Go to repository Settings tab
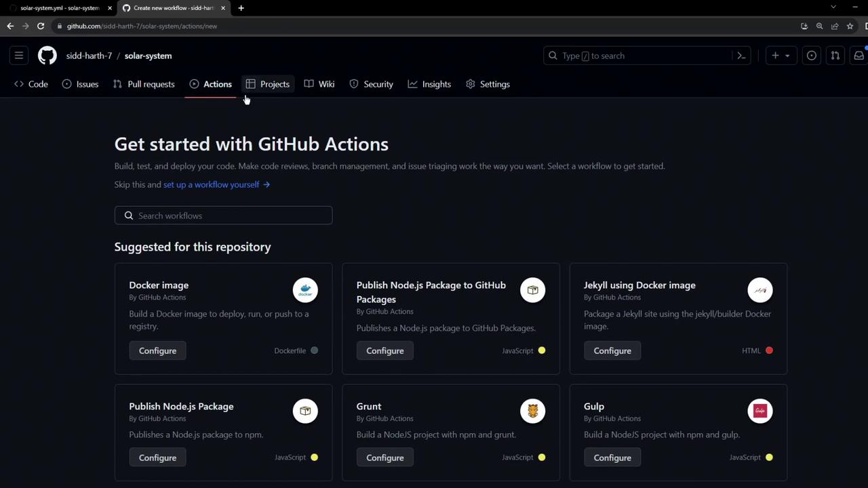868x488 pixels. coord(488,84)
